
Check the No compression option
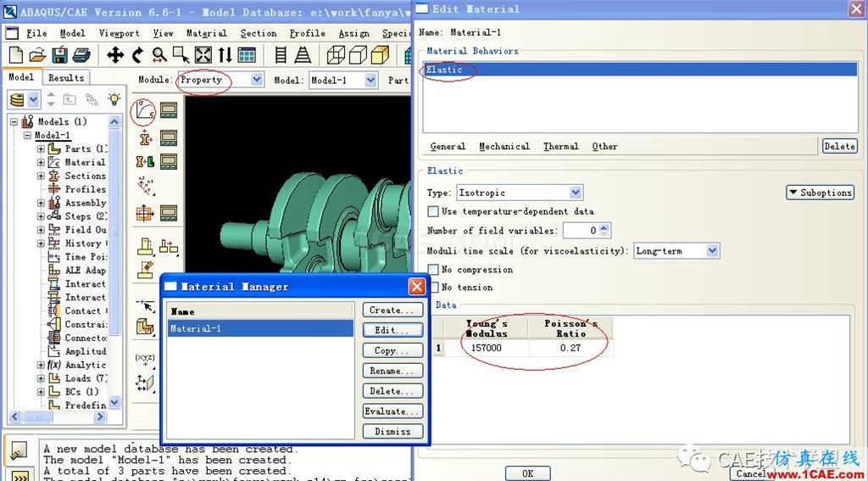tap(433, 270)
